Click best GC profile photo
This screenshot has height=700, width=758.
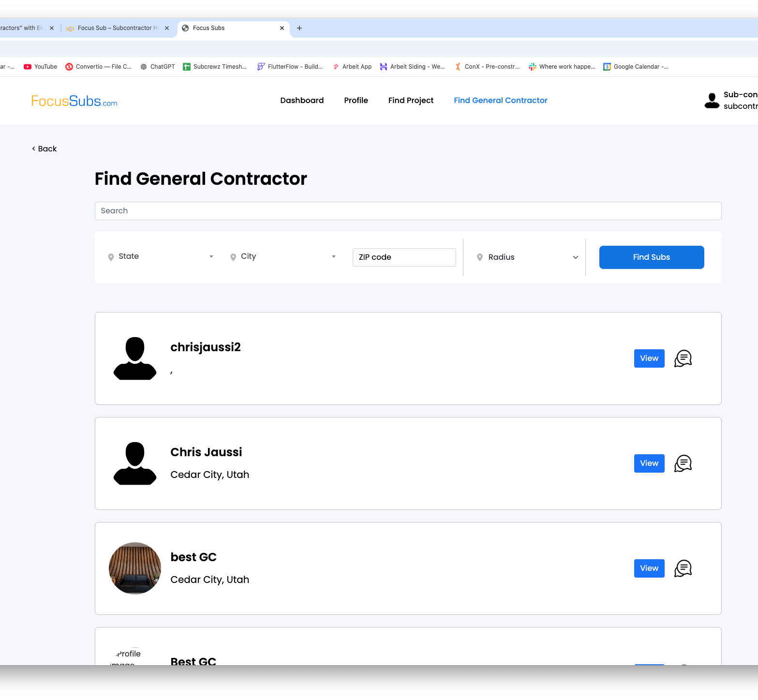(x=135, y=568)
